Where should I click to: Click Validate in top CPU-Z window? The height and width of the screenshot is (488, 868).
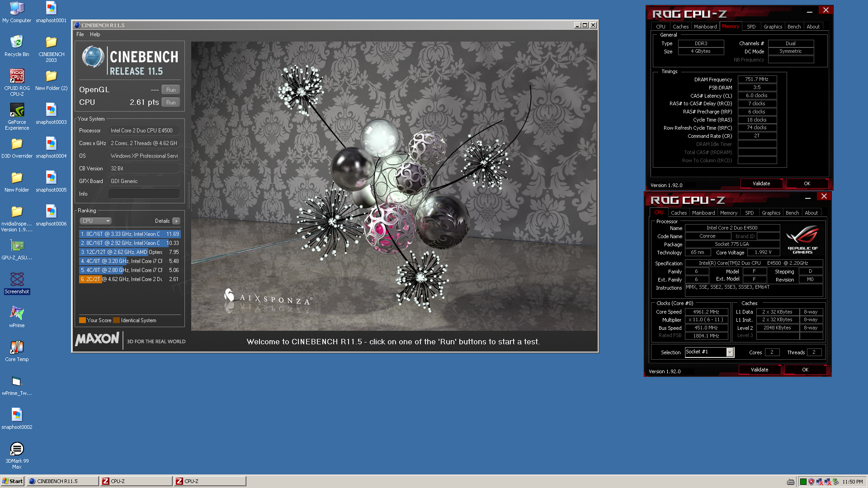(x=761, y=183)
